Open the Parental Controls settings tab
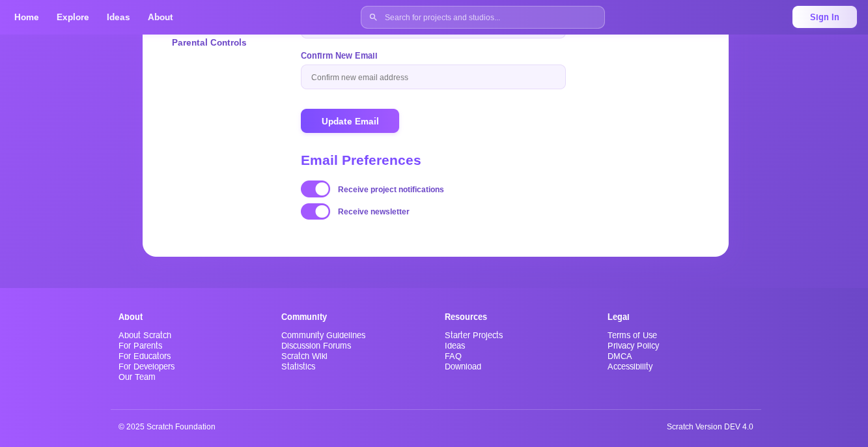 point(209,42)
